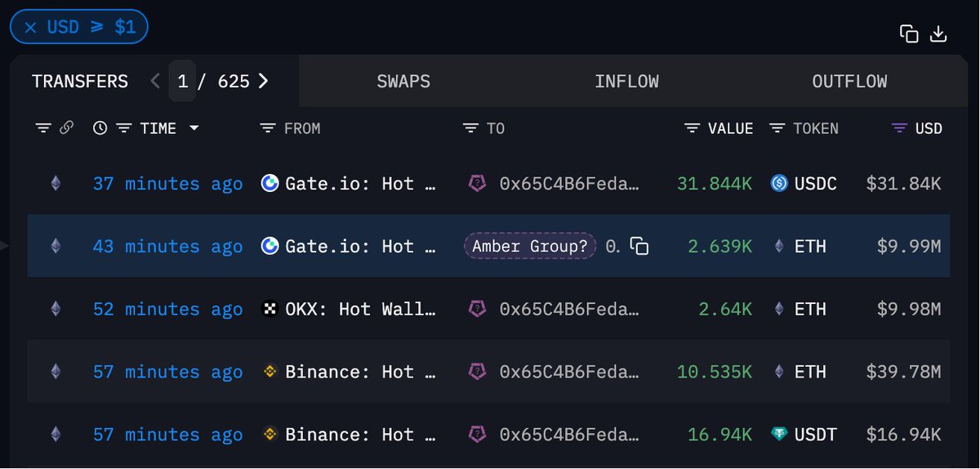The width and height of the screenshot is (980, 469).
Task: Open the row filter icon at far left
Action: 43,127
